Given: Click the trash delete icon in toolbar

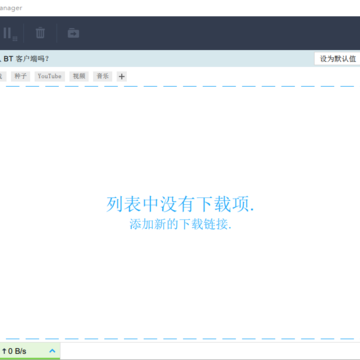Looking at the screenshot, I should click(x=40, y=33).
